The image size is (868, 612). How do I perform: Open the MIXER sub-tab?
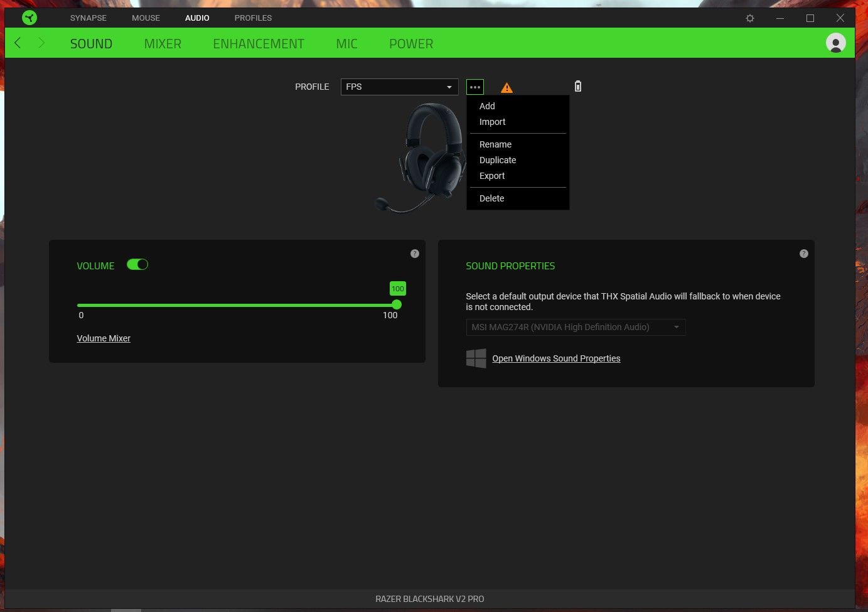[x=163, y=44]
